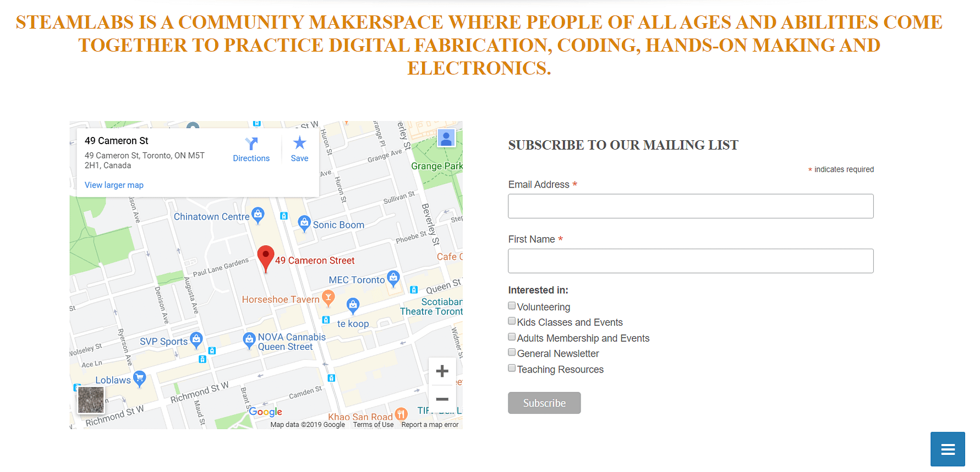Zoom out on the map

click(x=442, y=399)
